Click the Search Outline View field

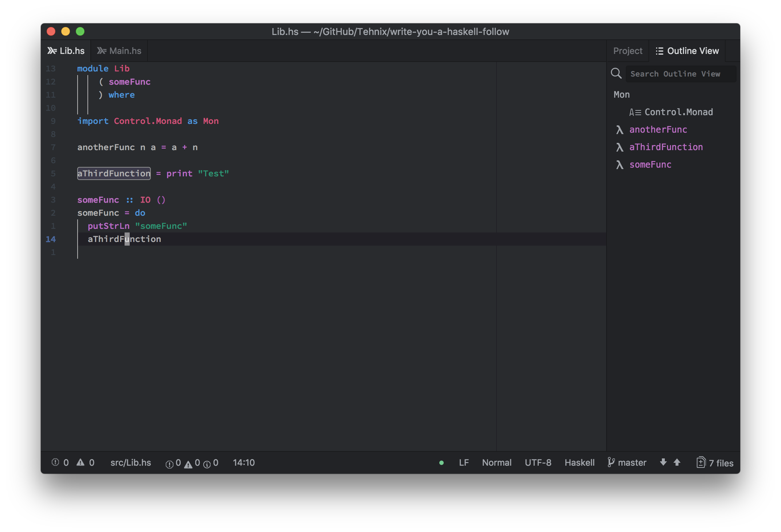[x=681, y=74]
